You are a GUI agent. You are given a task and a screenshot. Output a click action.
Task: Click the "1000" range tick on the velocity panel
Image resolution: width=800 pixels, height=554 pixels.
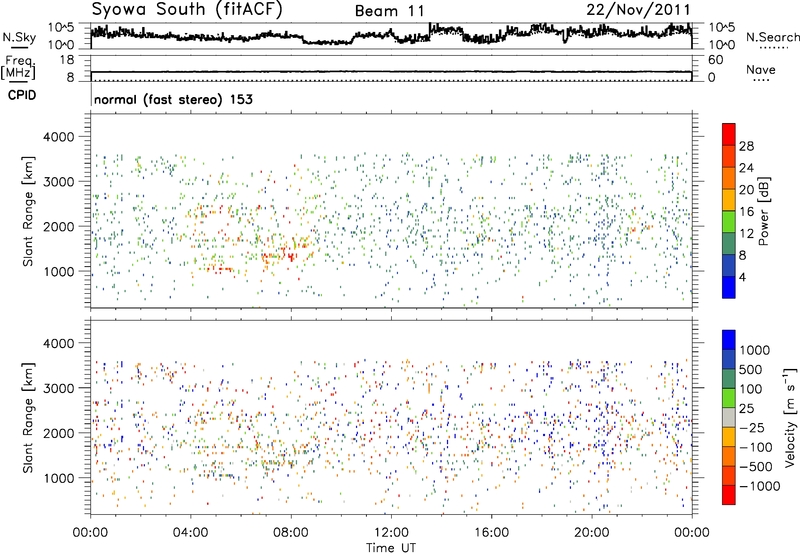(58, 478)
